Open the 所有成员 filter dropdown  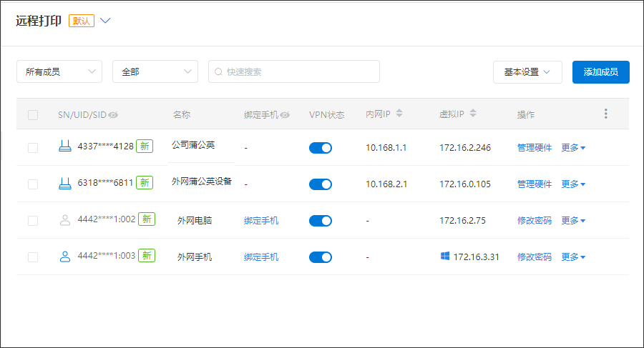[59, 72]
